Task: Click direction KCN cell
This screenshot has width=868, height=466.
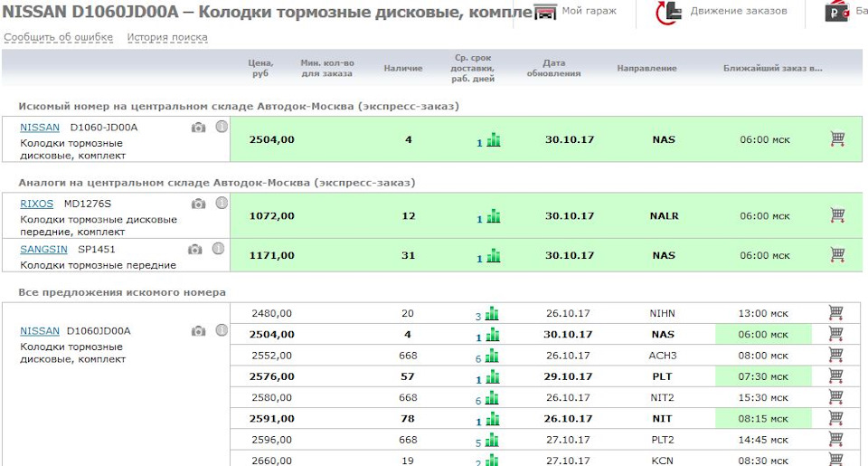Action: point(662,460)
